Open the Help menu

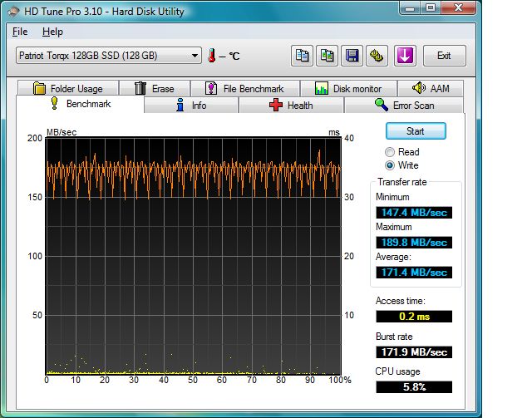click(52, 32)
